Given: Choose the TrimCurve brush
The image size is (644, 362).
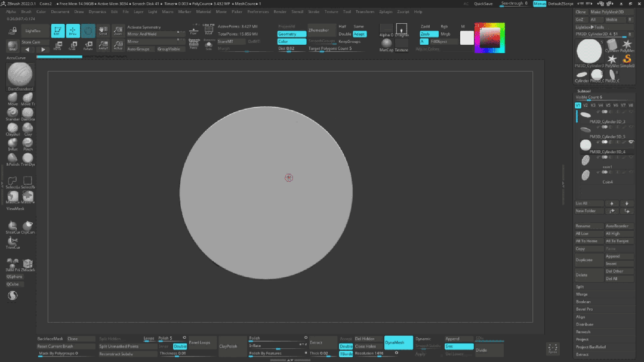Looking at the screenshot, I should [x=13, y=243].
